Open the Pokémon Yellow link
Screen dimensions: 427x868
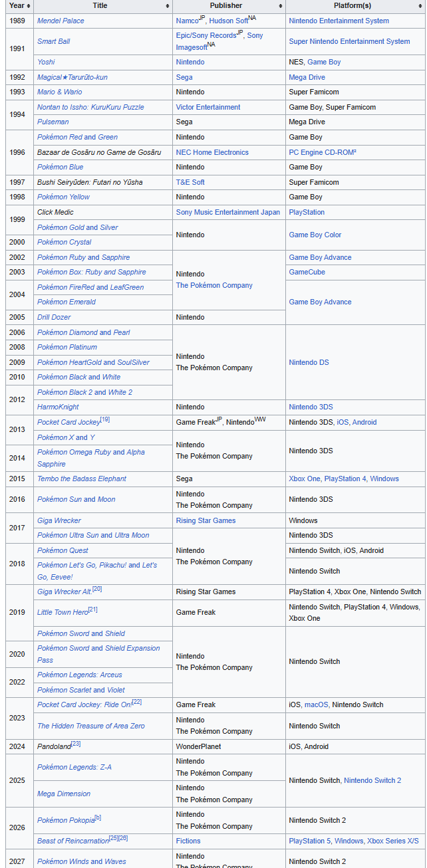63,197
